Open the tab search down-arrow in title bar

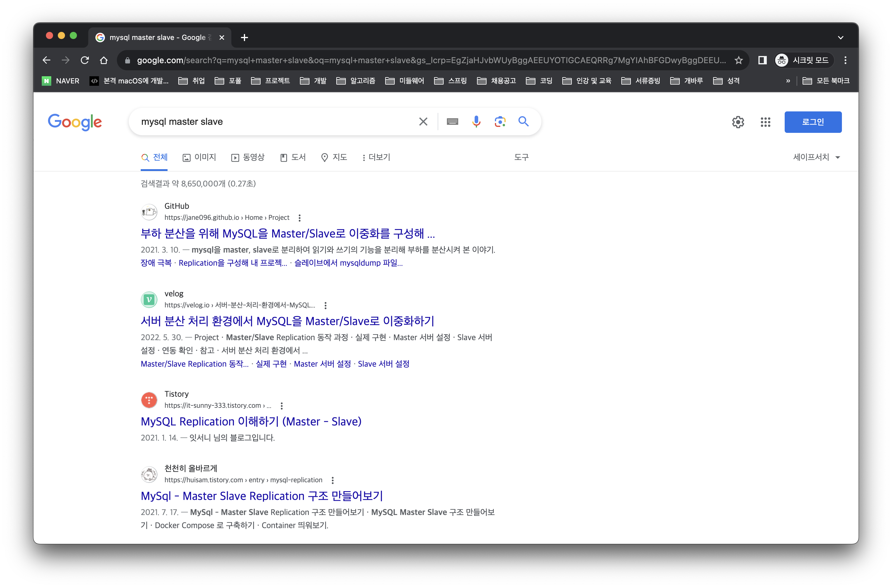[x=840, y=38]
